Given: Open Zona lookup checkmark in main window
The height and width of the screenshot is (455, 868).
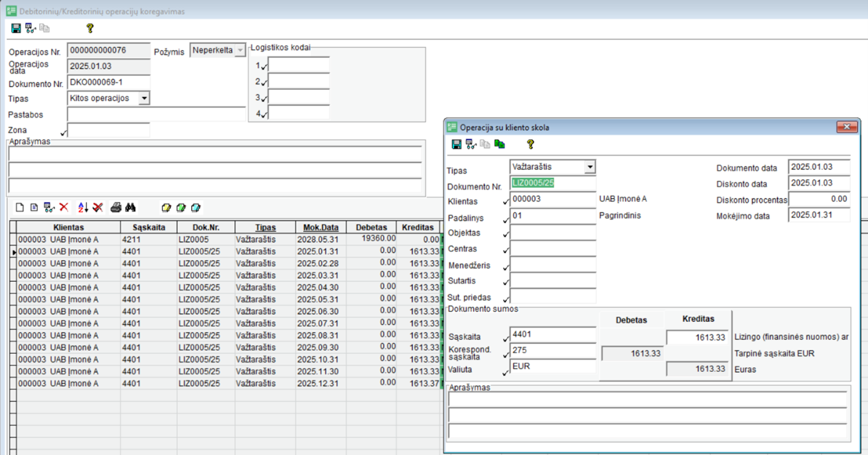Looking at the screenshot, I should [x=63, y=132].
